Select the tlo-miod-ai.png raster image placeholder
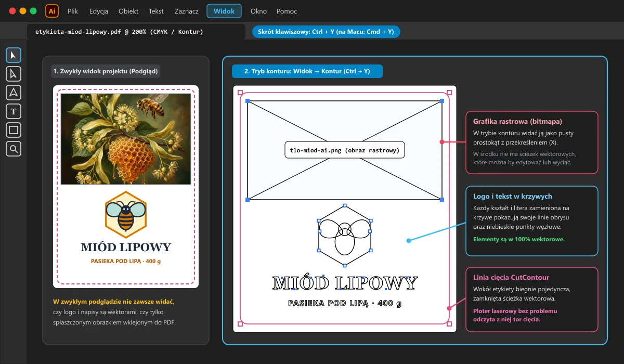Screen dimensions: 624x364 [x=345, y=150]
